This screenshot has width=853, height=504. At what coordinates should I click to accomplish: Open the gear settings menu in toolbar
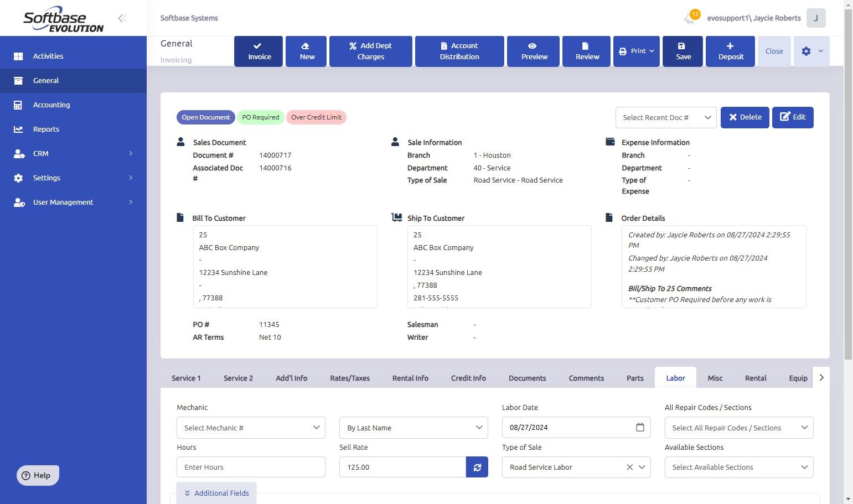click(811, 51)
